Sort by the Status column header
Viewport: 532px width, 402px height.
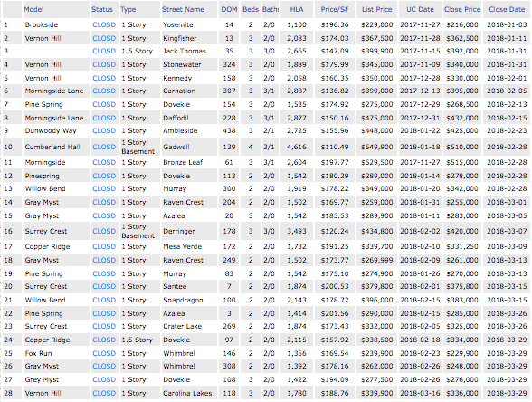tap(101, 9)
